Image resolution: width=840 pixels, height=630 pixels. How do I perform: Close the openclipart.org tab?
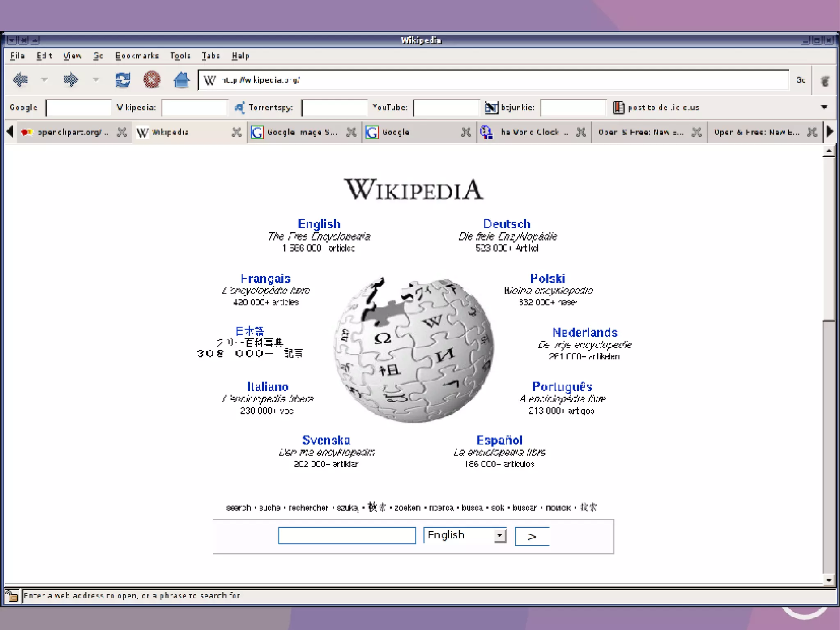point(121,132)
